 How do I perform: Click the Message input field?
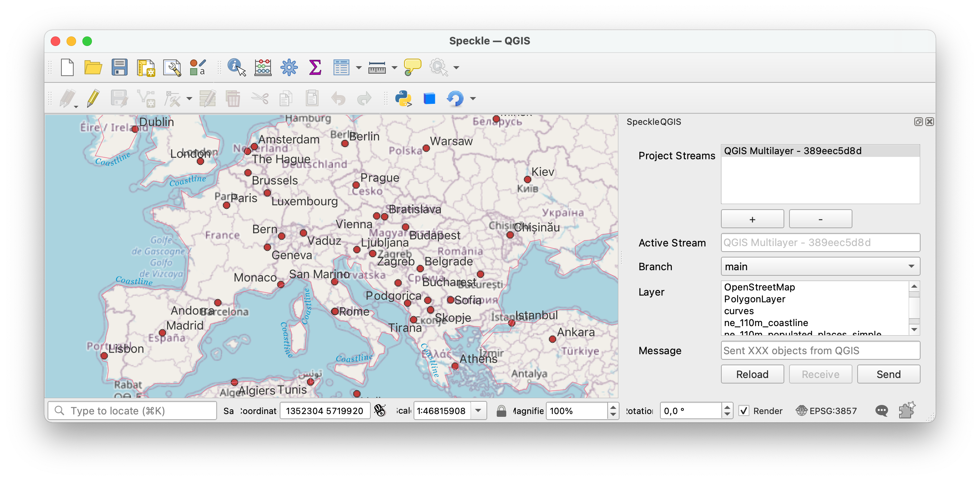820,351
